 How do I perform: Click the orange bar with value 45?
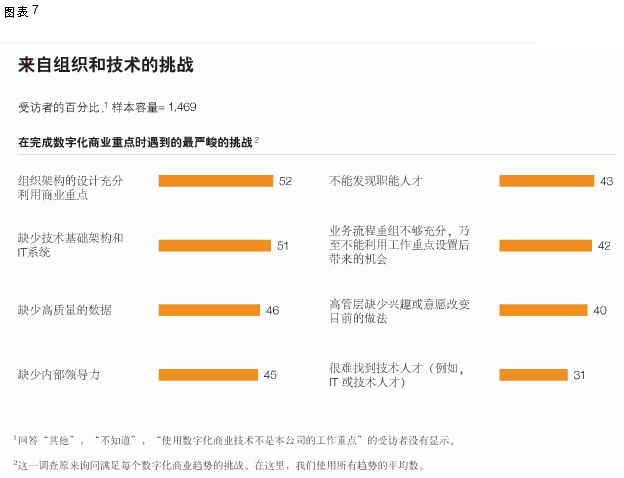(207, 375)
